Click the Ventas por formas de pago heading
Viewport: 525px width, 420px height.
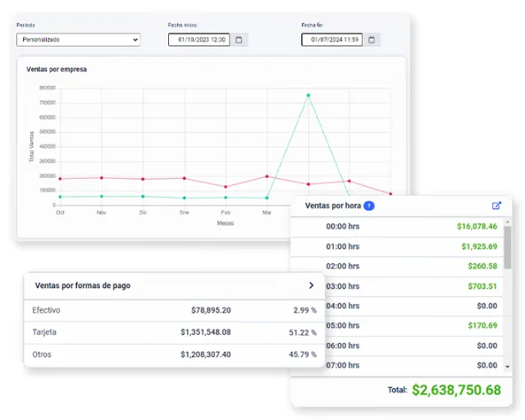coord(83,285)
